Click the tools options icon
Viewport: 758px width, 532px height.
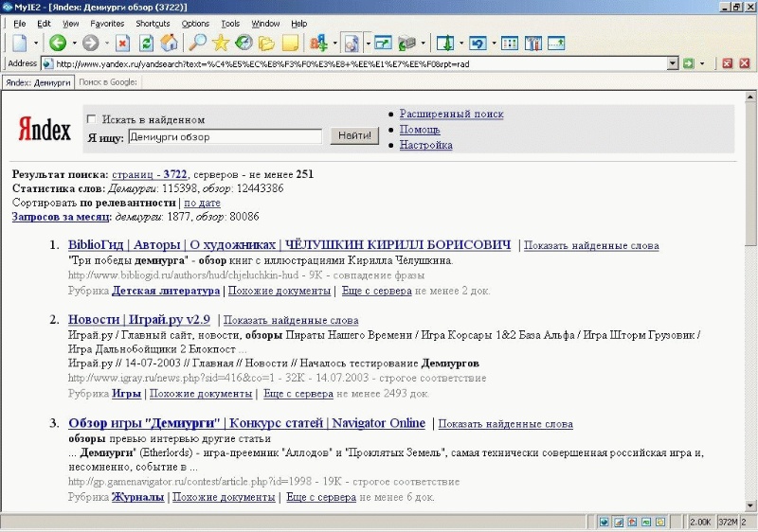click(x=533, y=44)
